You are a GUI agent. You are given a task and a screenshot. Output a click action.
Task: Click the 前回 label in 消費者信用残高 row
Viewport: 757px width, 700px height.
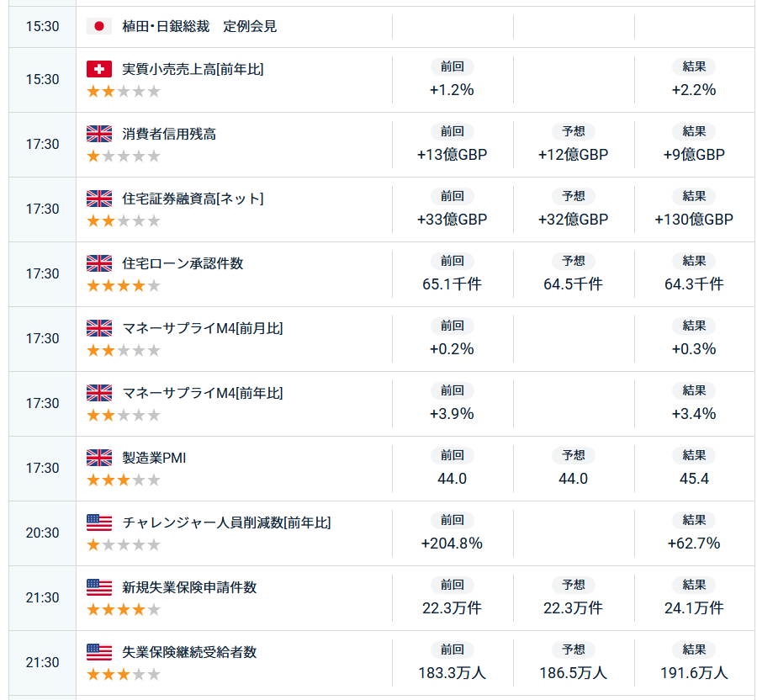pos(453,131)
